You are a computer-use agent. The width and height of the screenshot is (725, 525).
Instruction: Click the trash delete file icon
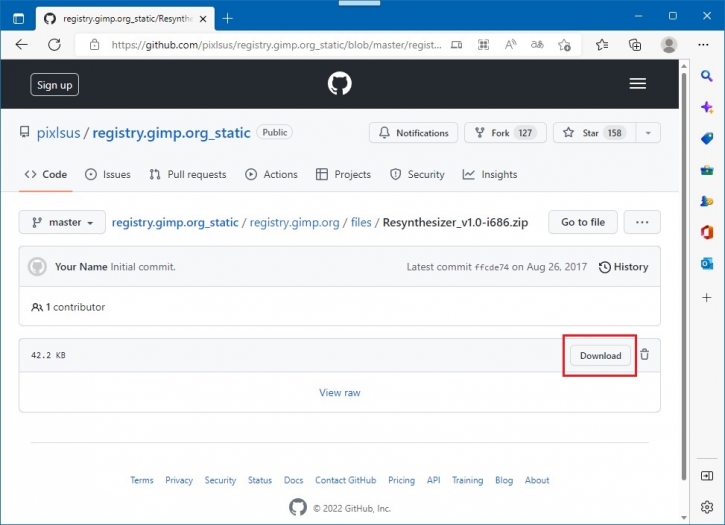645,355
